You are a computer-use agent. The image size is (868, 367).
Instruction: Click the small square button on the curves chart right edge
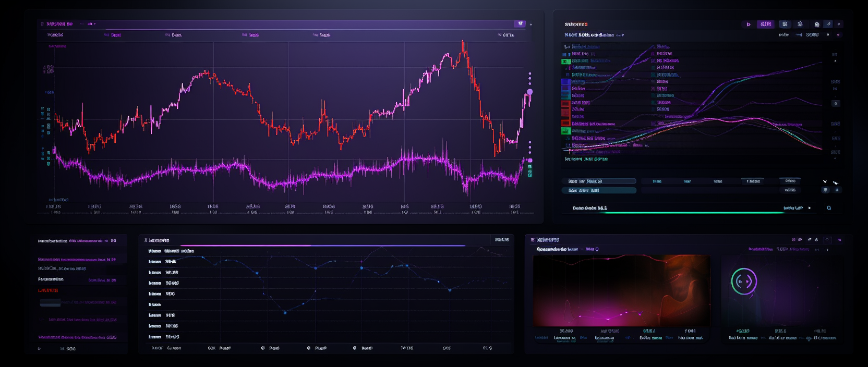(x=836, y=103)
